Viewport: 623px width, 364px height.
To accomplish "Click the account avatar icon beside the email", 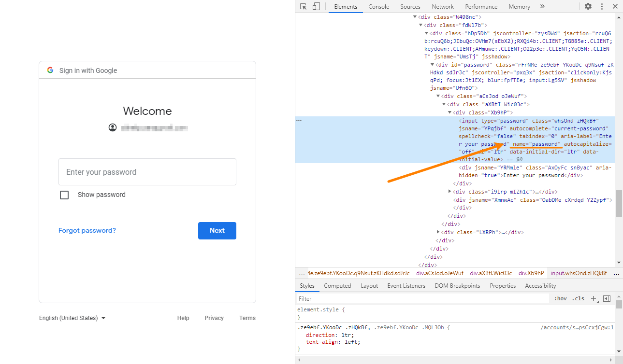I will tap(113, 127).
